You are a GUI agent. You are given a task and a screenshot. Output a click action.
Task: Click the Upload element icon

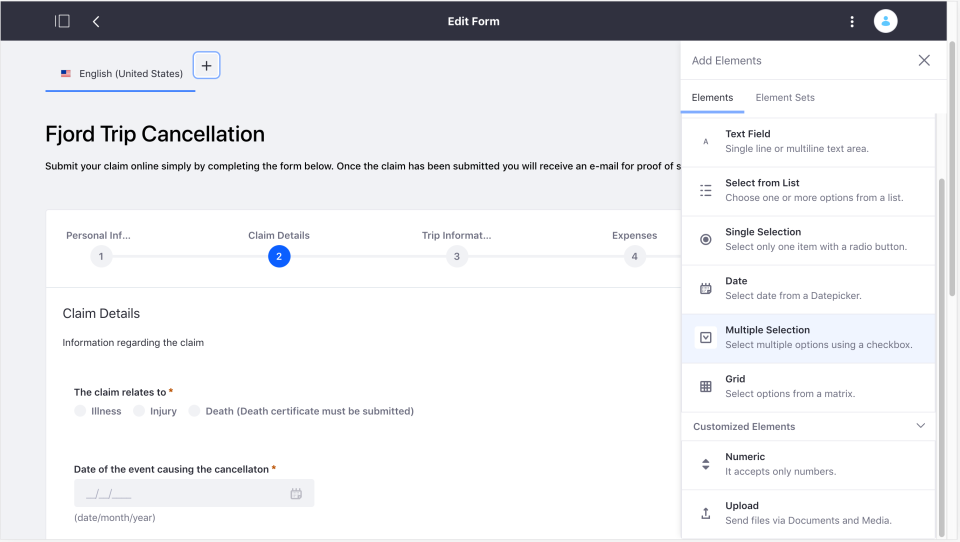click(x=706, y=513)
